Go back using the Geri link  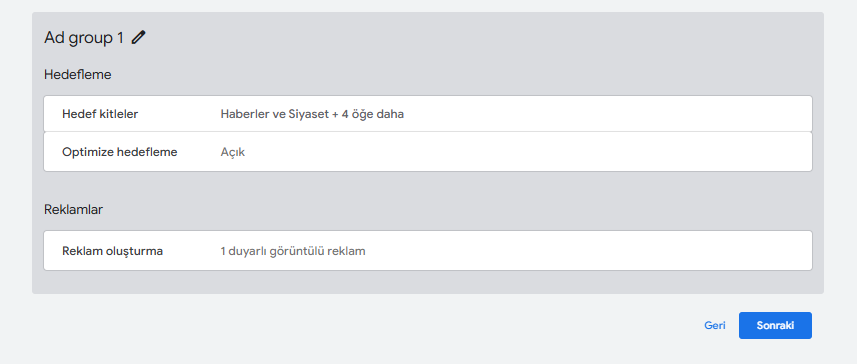coord(714,325)
